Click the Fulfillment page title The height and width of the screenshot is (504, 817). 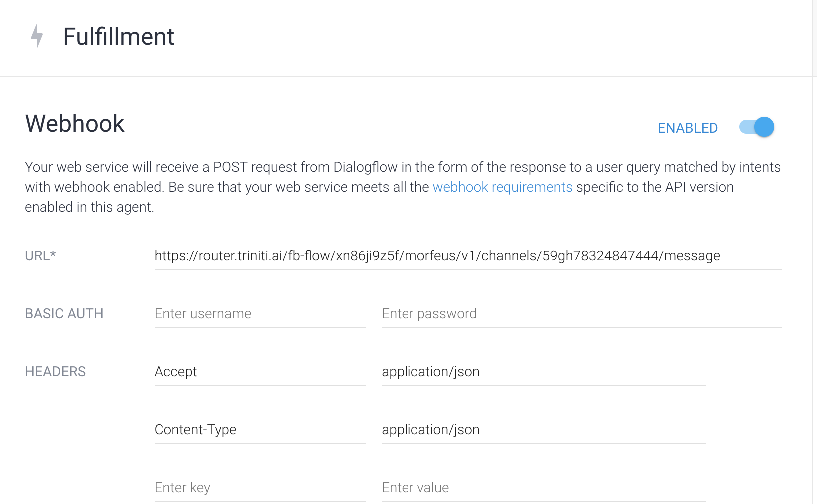coord(119,37)
